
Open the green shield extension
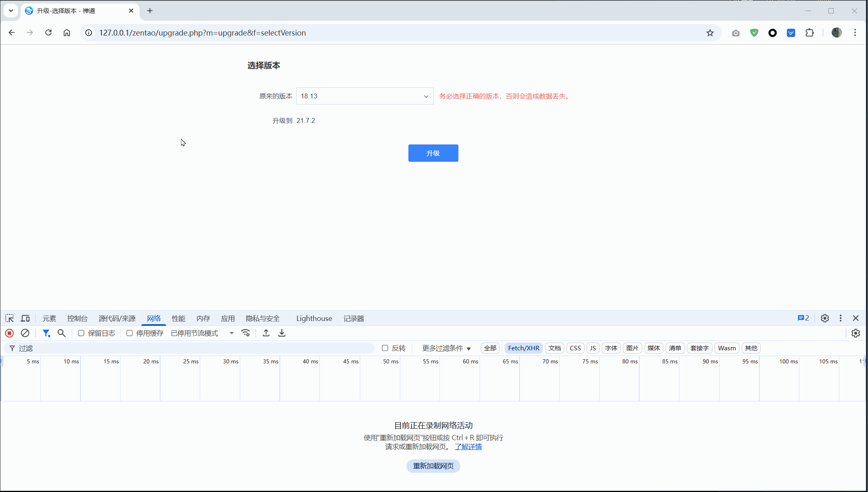tap(754, 33)
